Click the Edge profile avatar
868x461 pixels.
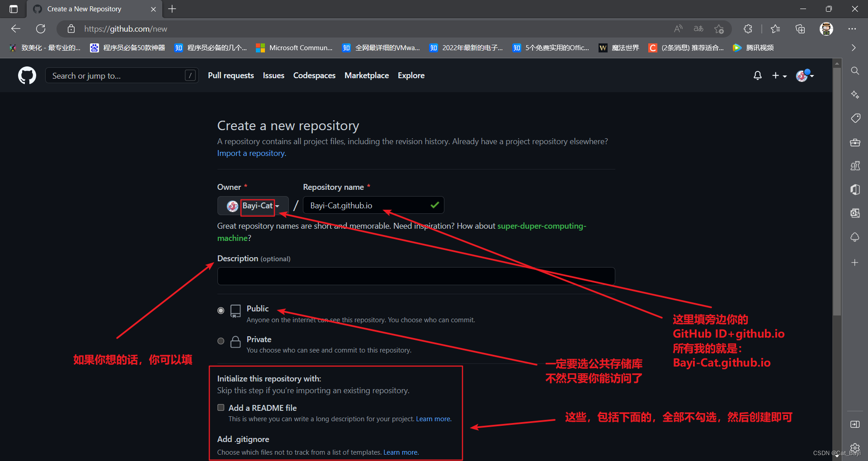pyautogui.click(x=826, y=29)
